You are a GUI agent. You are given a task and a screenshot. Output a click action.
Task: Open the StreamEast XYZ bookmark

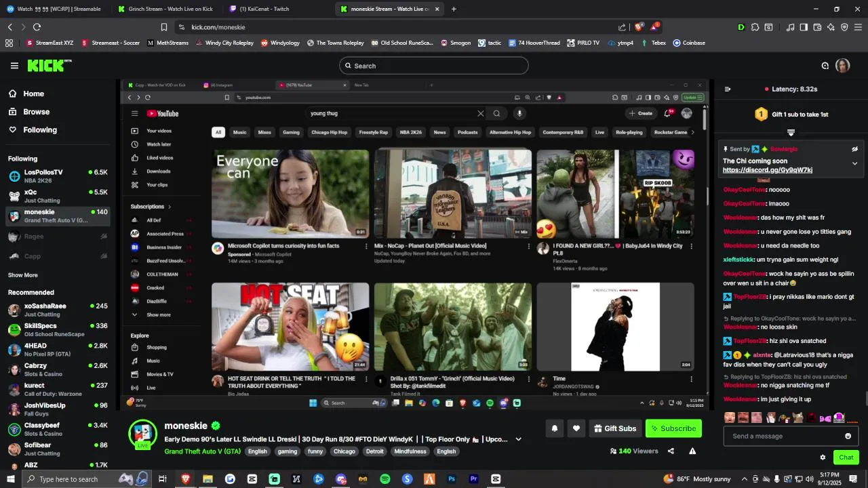[x=50, y=43]
